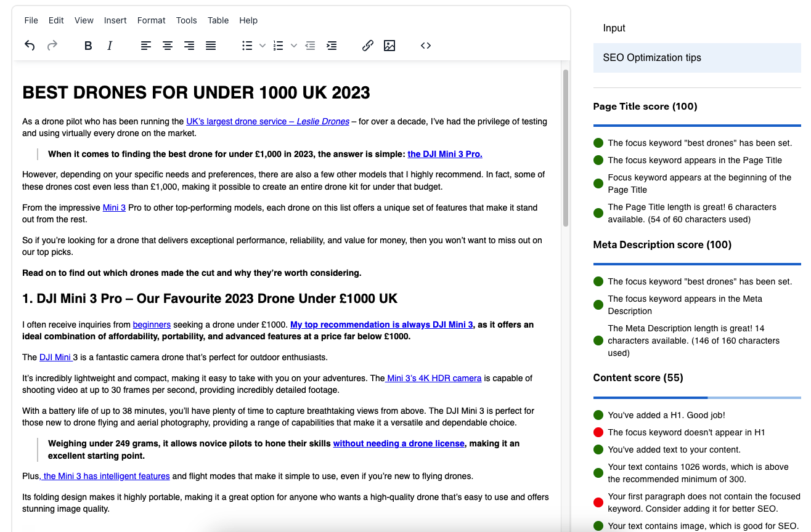The image size is (811, 532).
Task: Open the View menu
Action: 84,20
